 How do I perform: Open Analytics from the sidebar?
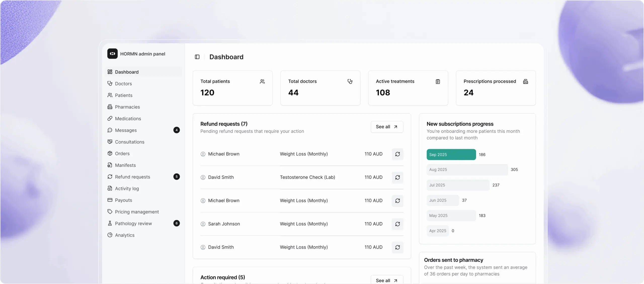coord(125,235)
